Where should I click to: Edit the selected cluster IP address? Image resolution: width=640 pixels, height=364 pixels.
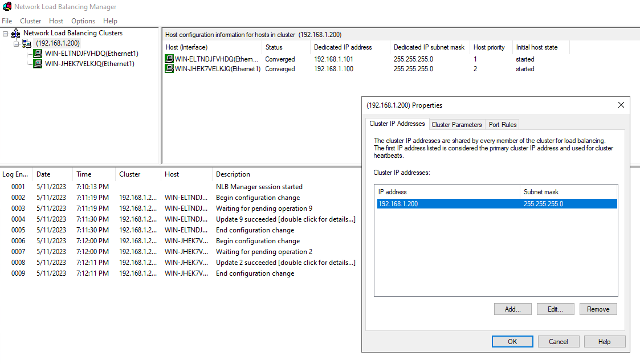pos(555,309)
